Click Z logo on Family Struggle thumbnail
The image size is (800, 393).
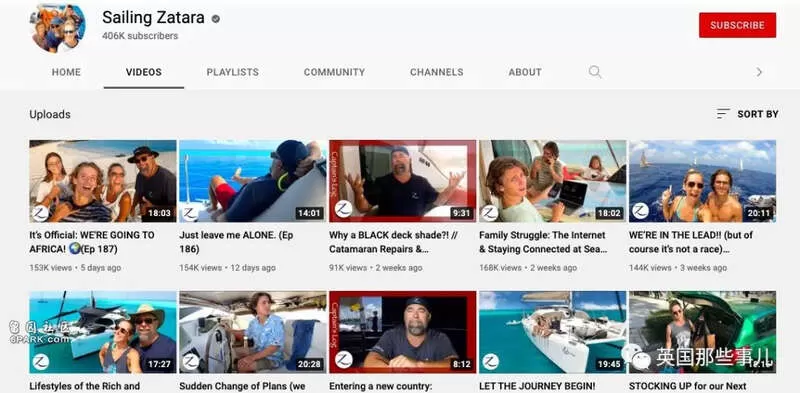(x=490, y=213)
